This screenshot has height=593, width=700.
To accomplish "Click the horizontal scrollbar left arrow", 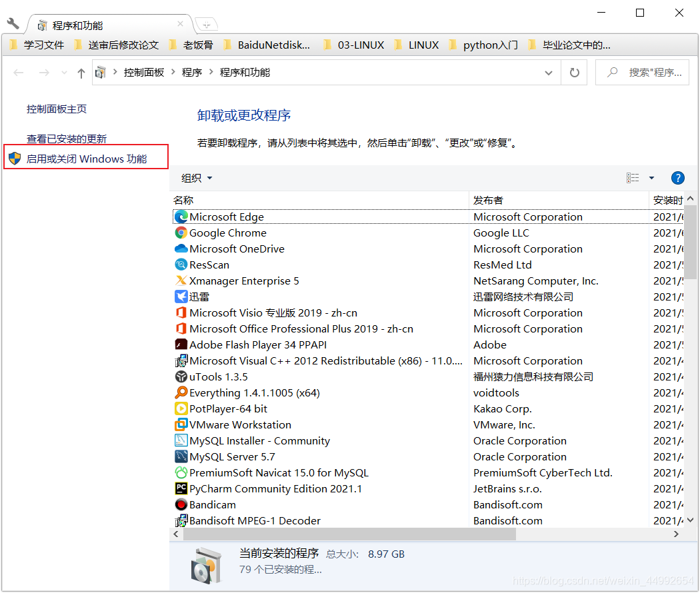I will tap(176, 534).
